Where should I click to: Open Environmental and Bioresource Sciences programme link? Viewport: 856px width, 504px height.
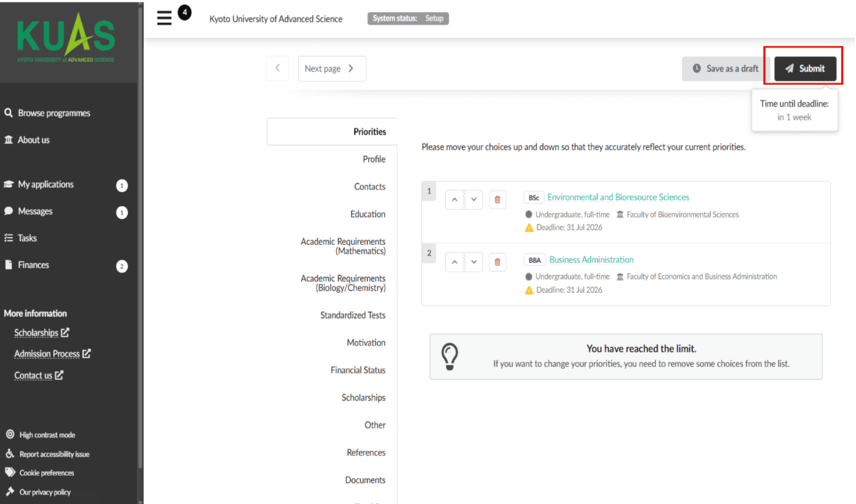618,197
